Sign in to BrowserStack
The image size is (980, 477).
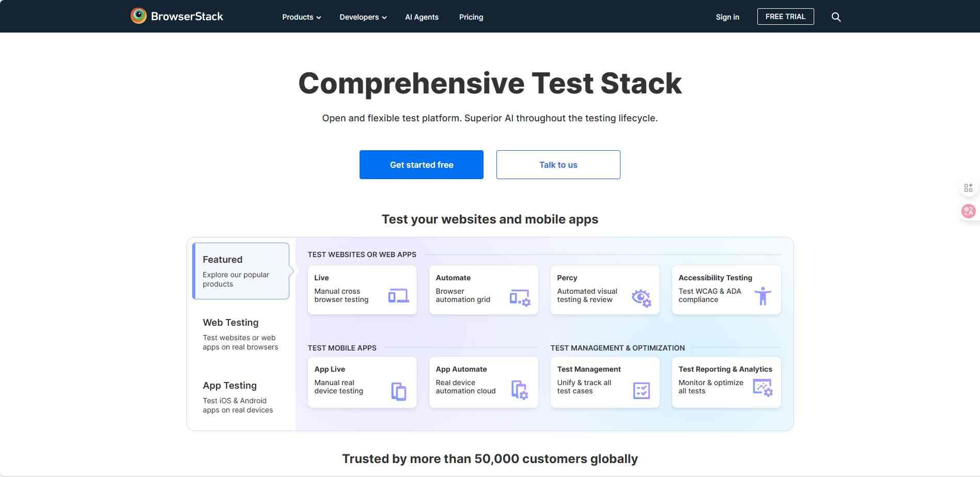(727, 17)
